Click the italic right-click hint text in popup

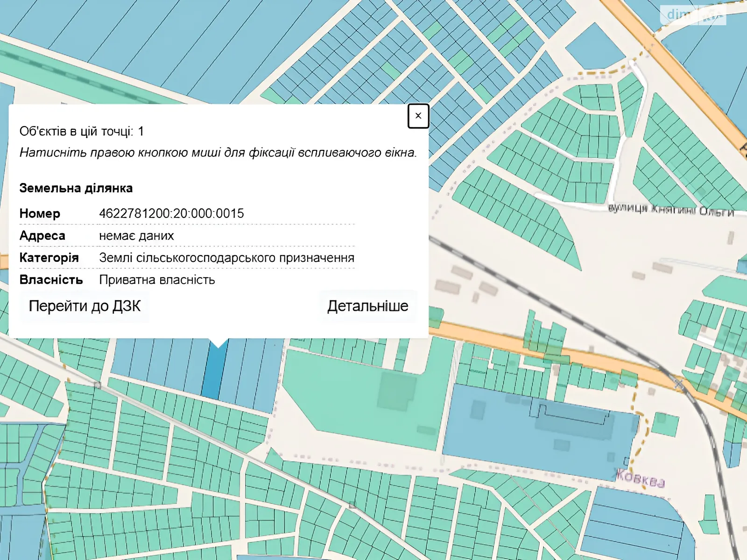tap(218, 153)
